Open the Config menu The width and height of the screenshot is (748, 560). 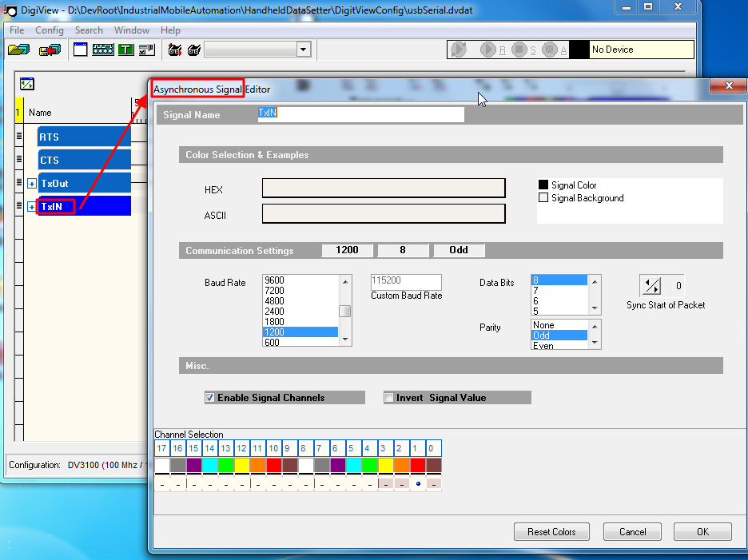click(x=49, y=30)
